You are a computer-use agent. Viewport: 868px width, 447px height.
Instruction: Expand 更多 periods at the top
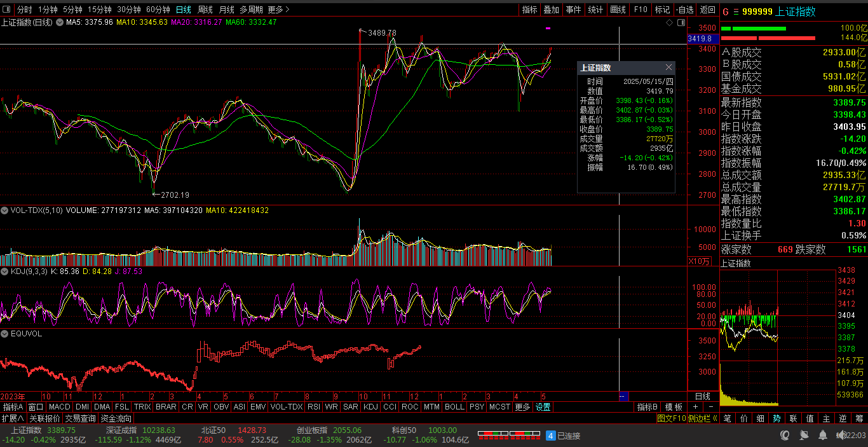278,10
